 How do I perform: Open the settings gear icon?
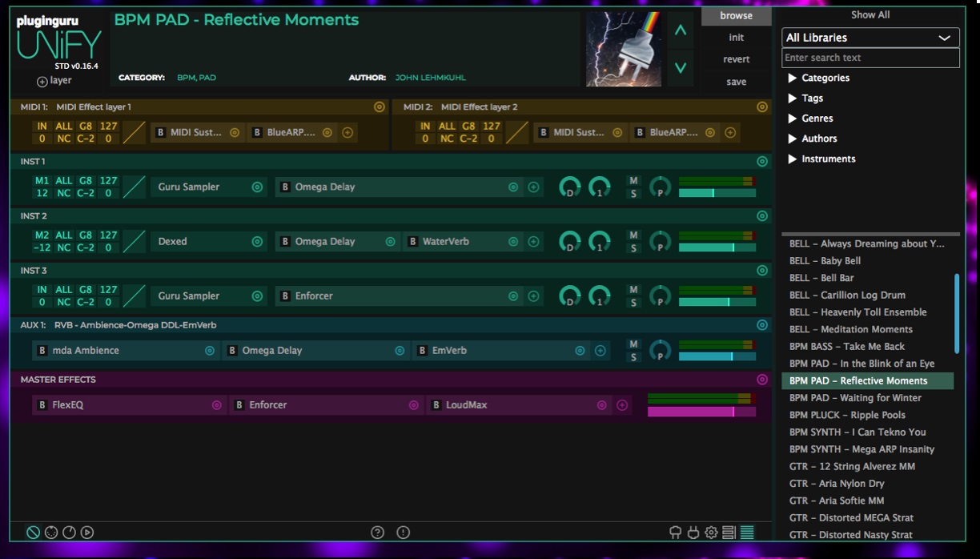(711, 532)
